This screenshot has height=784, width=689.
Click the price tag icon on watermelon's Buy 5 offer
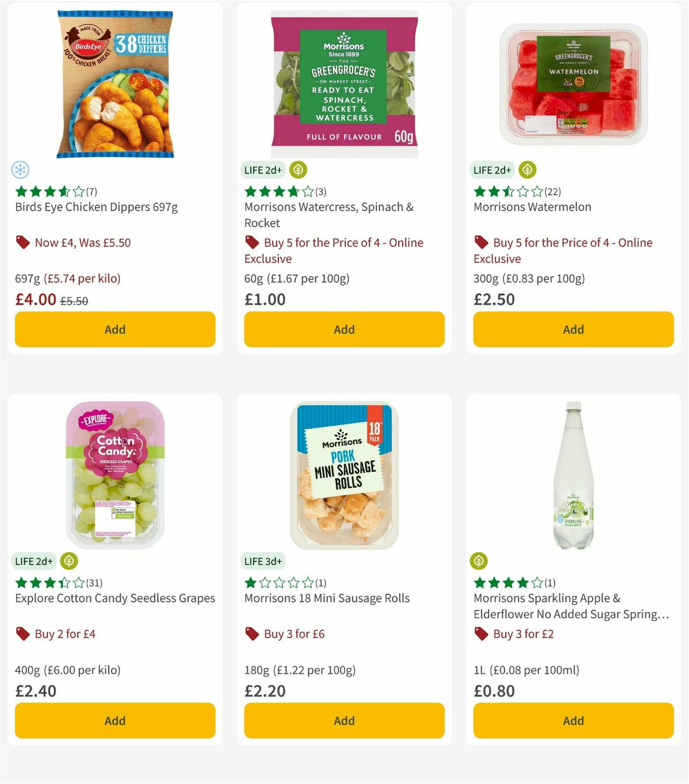[481, 243]
